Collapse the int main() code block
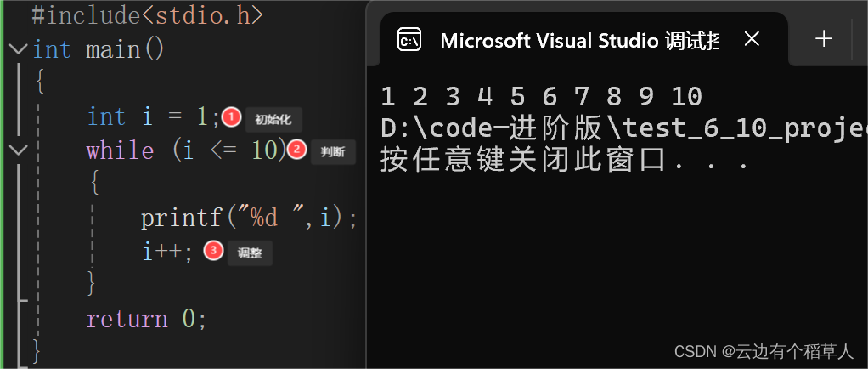868x369 pixels. click(19, 50)
